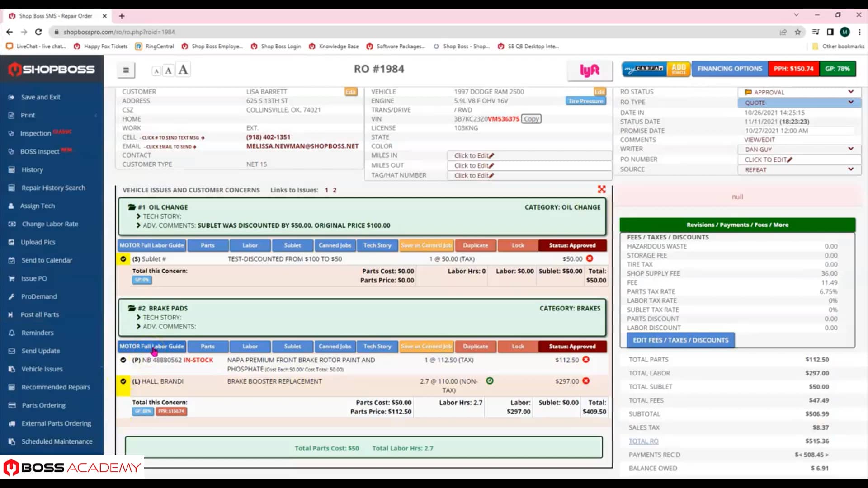Open the RO STATUS dropdown showing APPROVAL
The image size is (868, 488).
[798, 92]
